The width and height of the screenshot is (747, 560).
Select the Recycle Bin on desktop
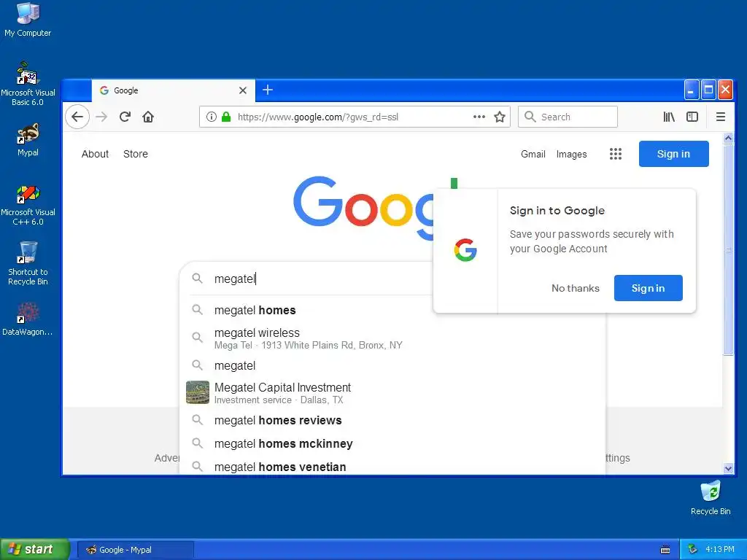click(711, 498)
